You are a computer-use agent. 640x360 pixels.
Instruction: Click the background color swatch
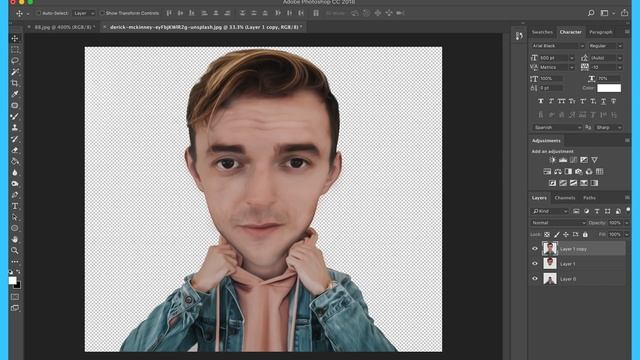coord(18,285)
